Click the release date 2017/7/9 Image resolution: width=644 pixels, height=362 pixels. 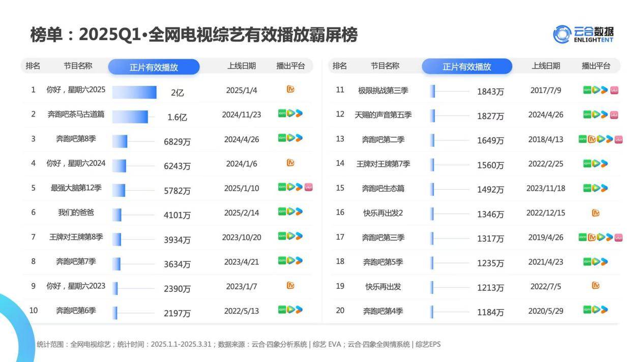click(x=546, y=90)
